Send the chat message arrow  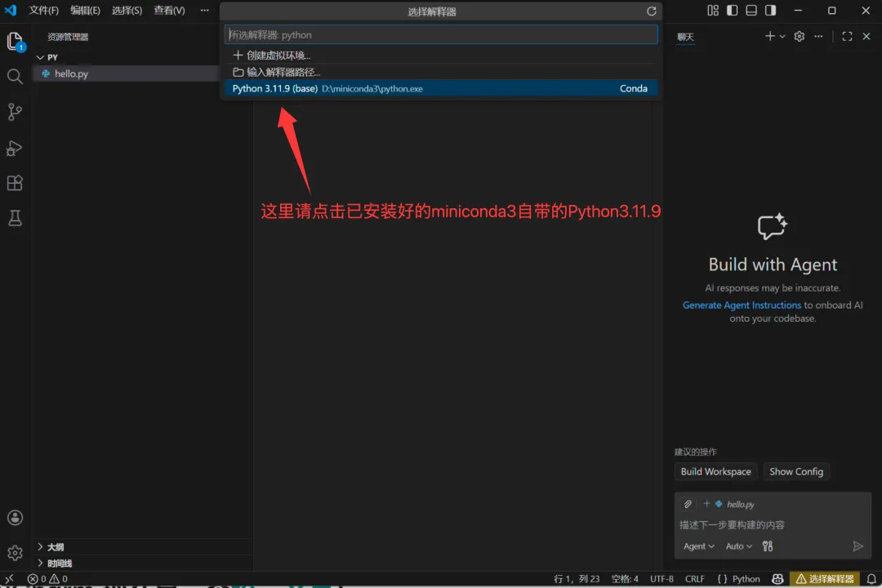[x=857, y=546]
